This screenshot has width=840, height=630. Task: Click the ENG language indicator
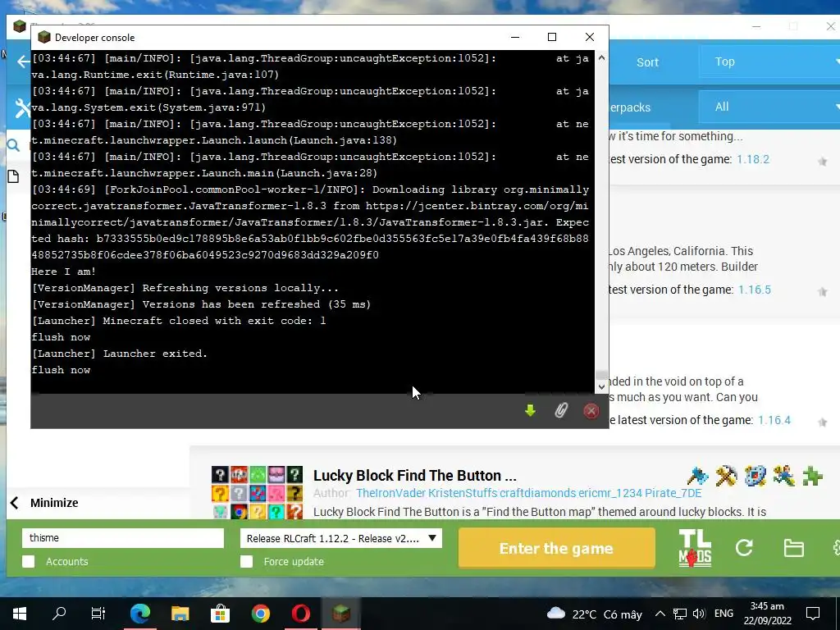point(724,614)
